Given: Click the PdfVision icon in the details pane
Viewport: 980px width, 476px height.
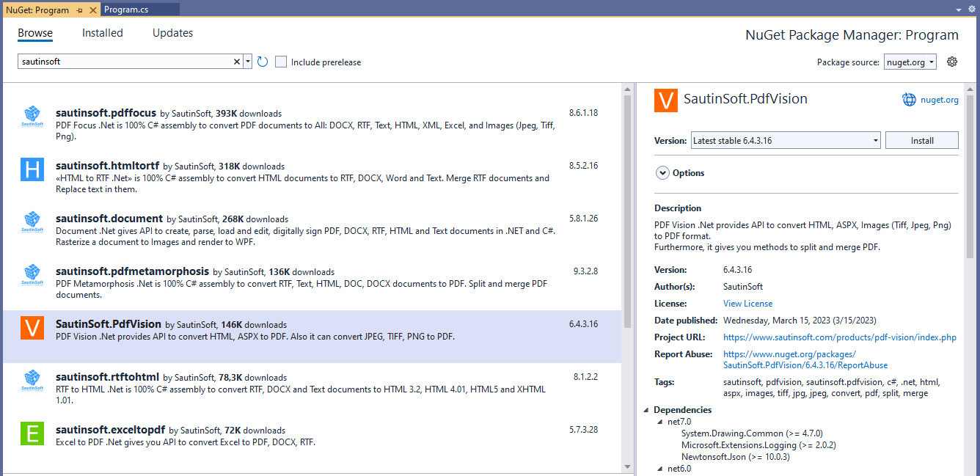Looking at the screenshot, I should pyautogui.click(x=665, y=101).
